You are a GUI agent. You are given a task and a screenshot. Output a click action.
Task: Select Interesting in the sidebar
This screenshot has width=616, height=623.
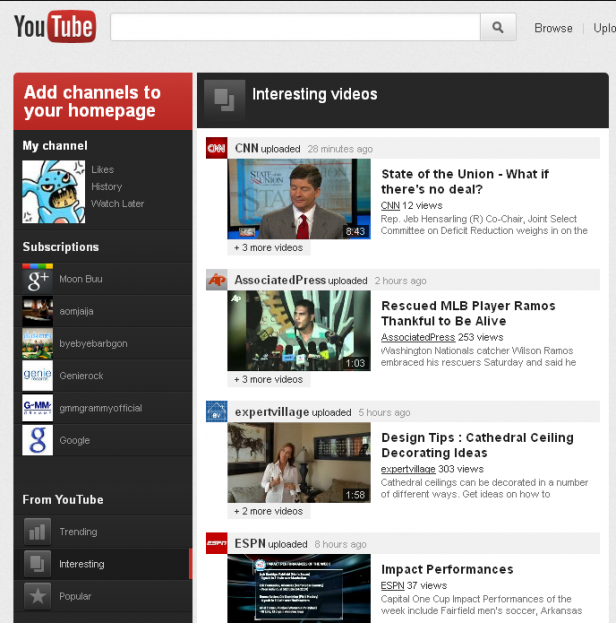[81, 564]
